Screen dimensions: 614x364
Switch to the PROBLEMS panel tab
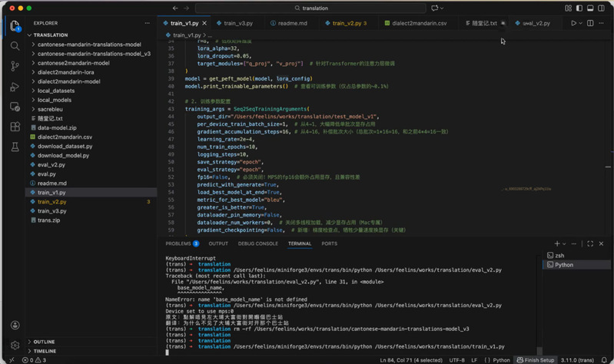click(x=178, y=243)
